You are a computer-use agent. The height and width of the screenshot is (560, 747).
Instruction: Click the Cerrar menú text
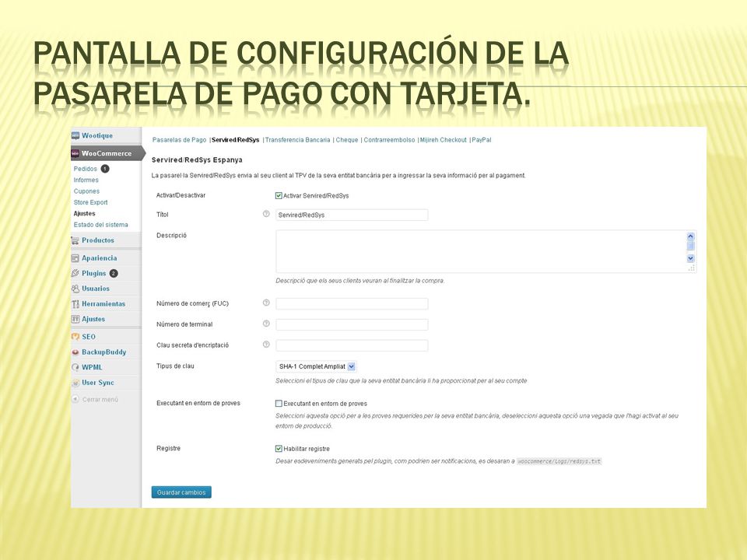click(100, 400)
